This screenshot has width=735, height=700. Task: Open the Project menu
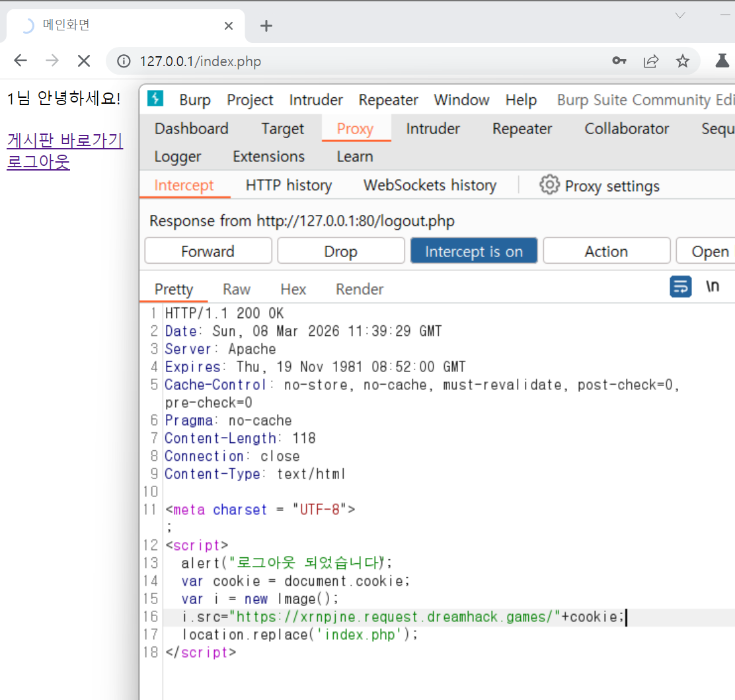point(250,100)
